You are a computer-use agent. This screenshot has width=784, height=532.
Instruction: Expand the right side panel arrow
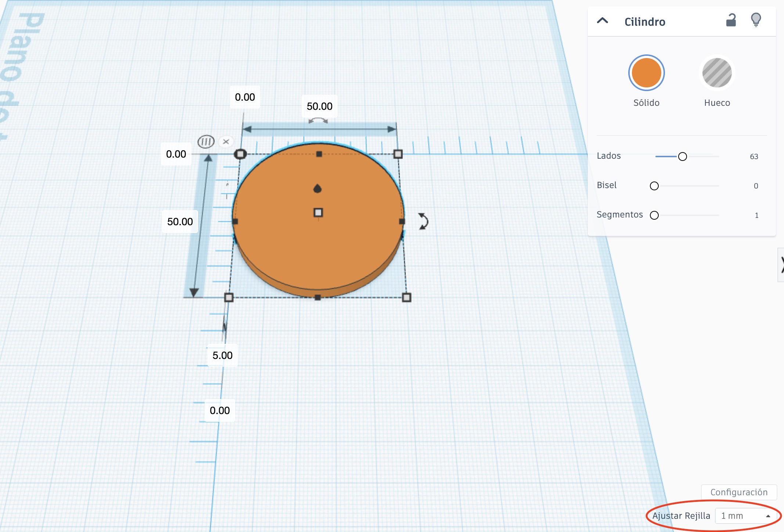pos(781,265)
